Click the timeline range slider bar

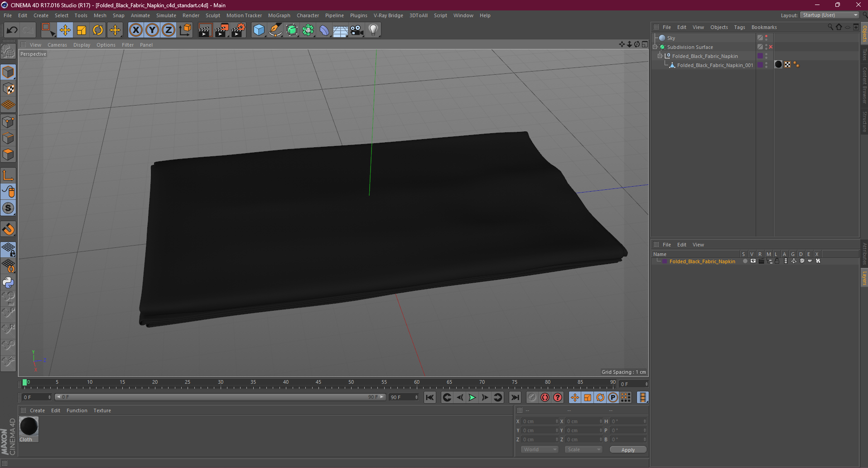tap(220, 397)
